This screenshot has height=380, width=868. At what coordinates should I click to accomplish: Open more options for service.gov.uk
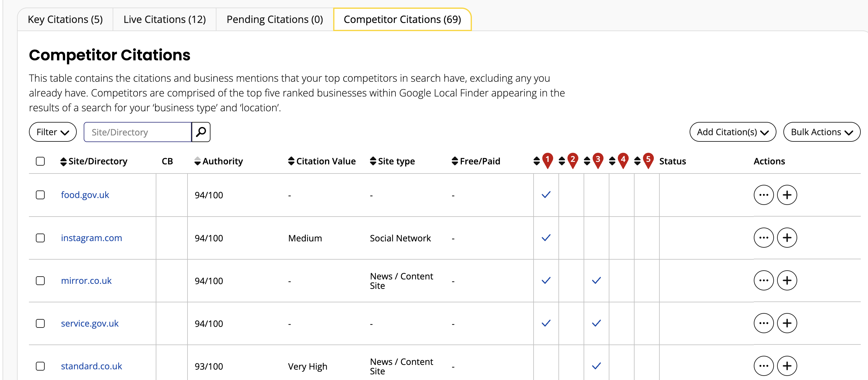[763, 323]
